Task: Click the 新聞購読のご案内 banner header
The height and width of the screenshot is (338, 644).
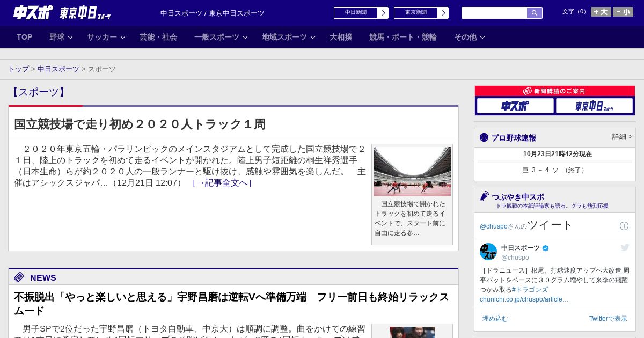Action: tap(555, 91)
